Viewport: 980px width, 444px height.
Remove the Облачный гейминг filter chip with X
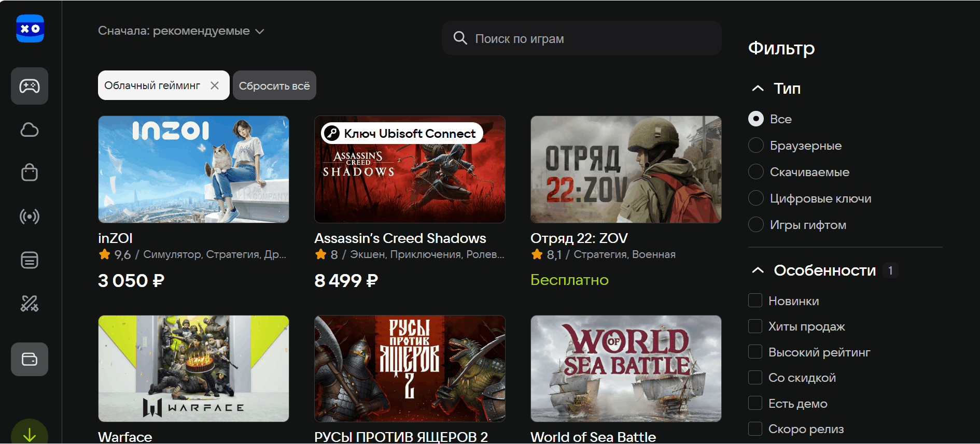tap(215, 85)
